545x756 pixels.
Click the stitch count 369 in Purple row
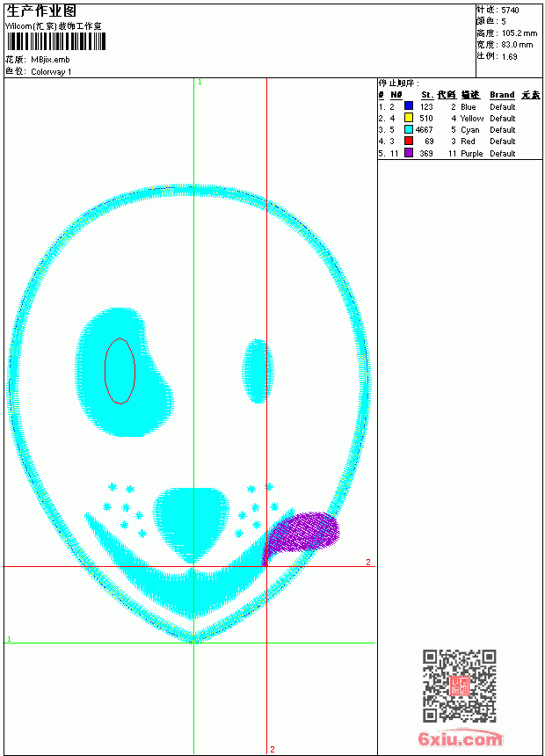click(426, 153)
